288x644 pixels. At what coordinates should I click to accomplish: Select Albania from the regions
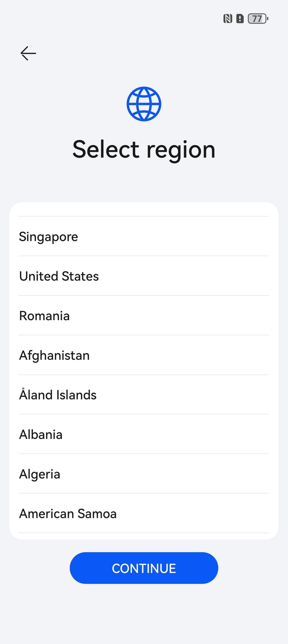click(144, 434)
